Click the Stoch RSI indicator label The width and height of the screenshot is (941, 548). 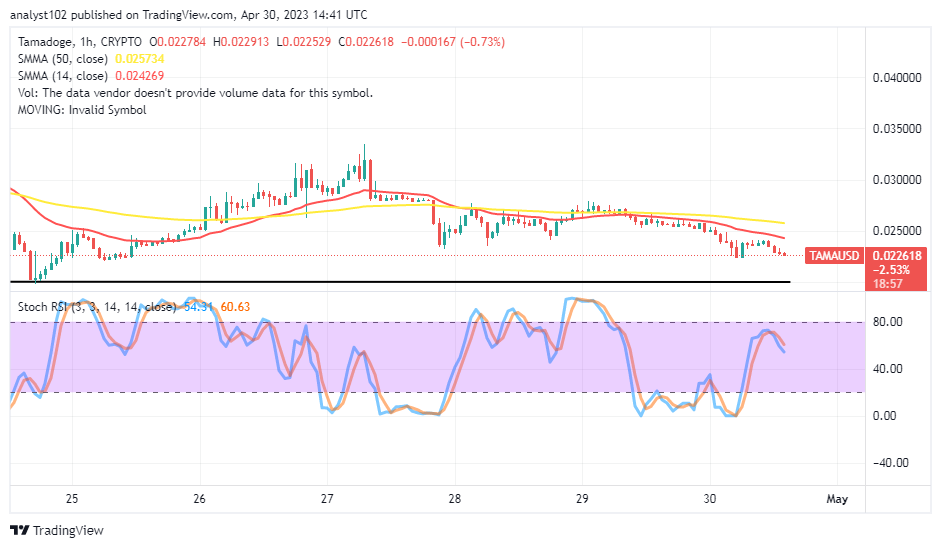tap(97, 307)
